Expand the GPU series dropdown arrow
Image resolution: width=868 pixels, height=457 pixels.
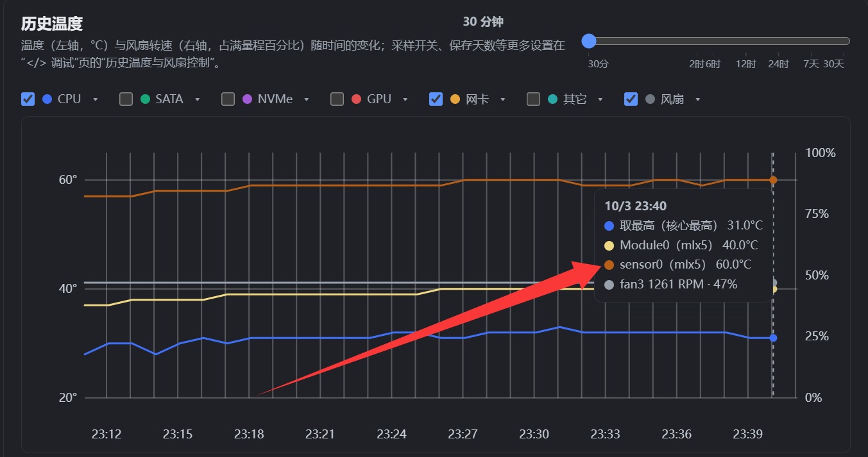(x=405, y=99)
